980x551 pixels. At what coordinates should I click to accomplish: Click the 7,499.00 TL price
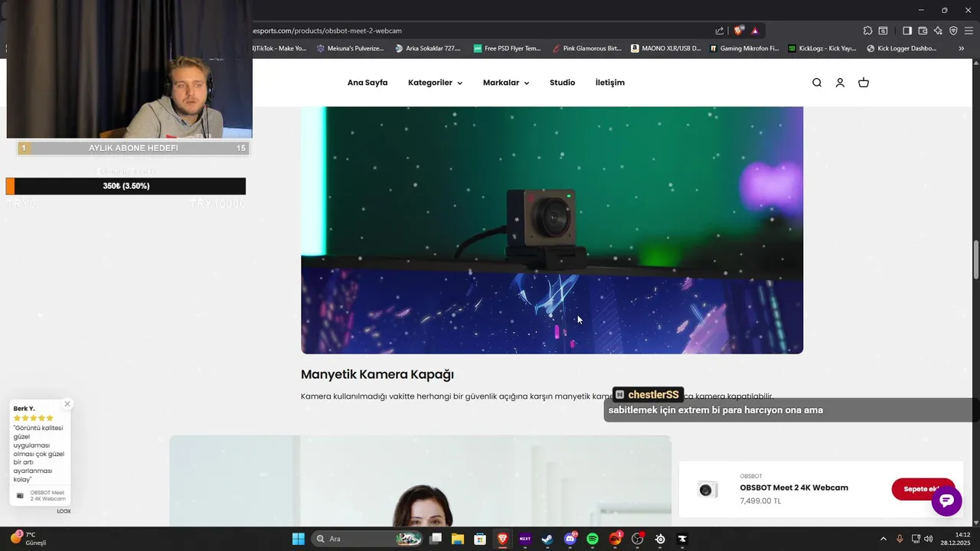pos(760,501)
